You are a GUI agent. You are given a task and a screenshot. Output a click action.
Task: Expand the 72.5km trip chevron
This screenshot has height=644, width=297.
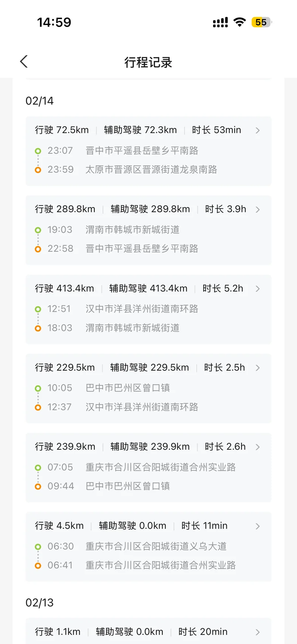[x=258, y=130]
